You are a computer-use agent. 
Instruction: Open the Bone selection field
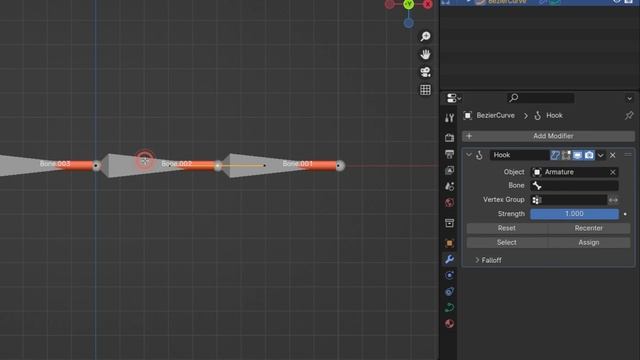coord(574,186)
